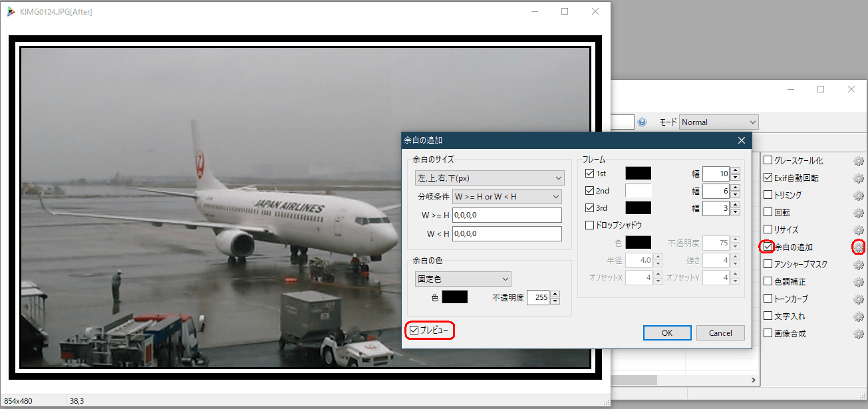Close the 余白の追加 dialog
The width and height of the screenshot is (868, 409).
[741, 140]
